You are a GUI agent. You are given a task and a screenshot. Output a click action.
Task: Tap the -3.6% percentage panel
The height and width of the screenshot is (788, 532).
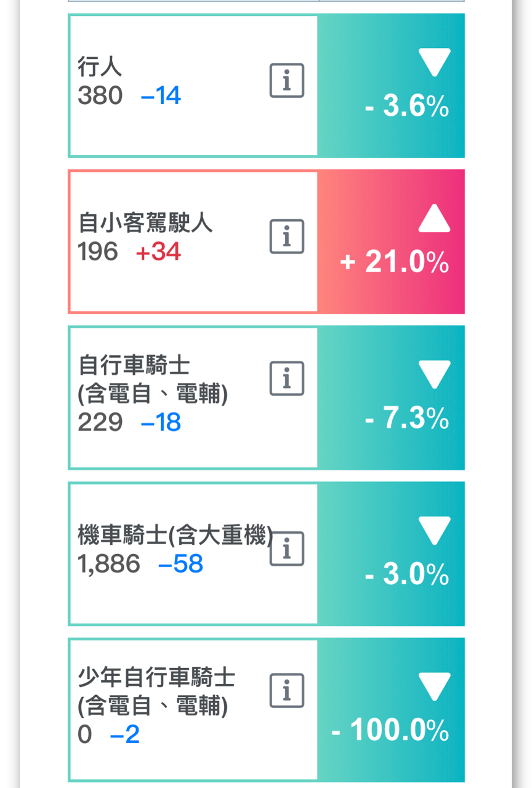click(x=391, y=86)
